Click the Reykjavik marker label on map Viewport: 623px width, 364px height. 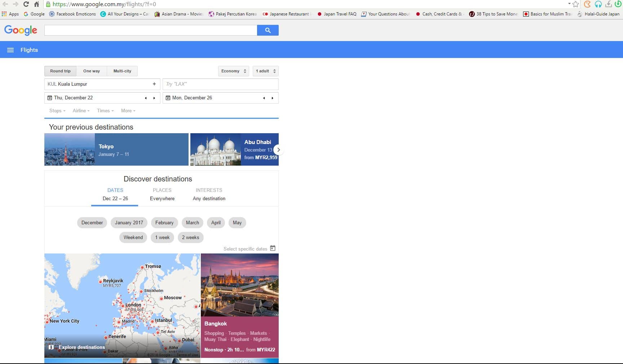(x=113, y=280)
